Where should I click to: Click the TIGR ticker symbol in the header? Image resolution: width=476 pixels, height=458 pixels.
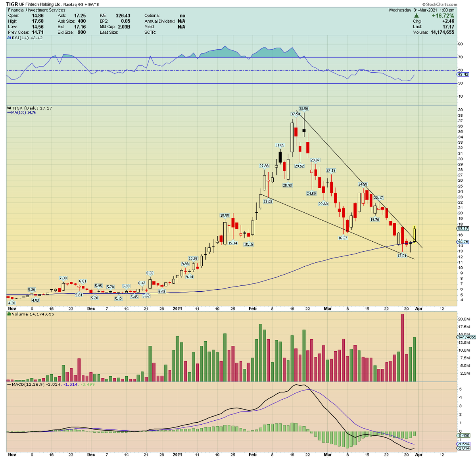12,4
